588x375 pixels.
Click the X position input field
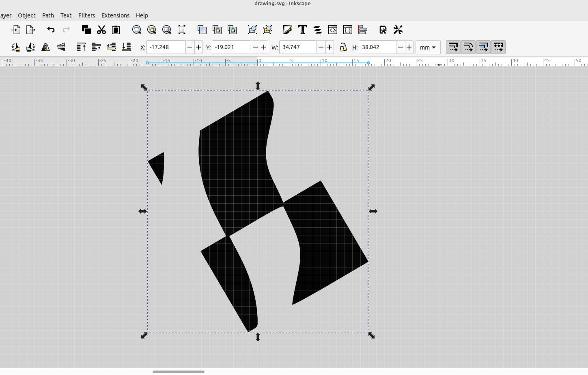166,47
